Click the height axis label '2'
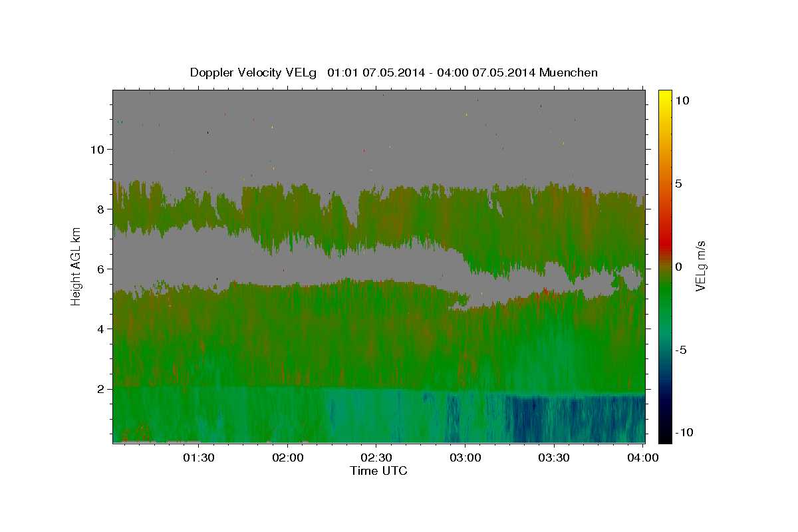 pyautogui.click(x=101, y=388)
